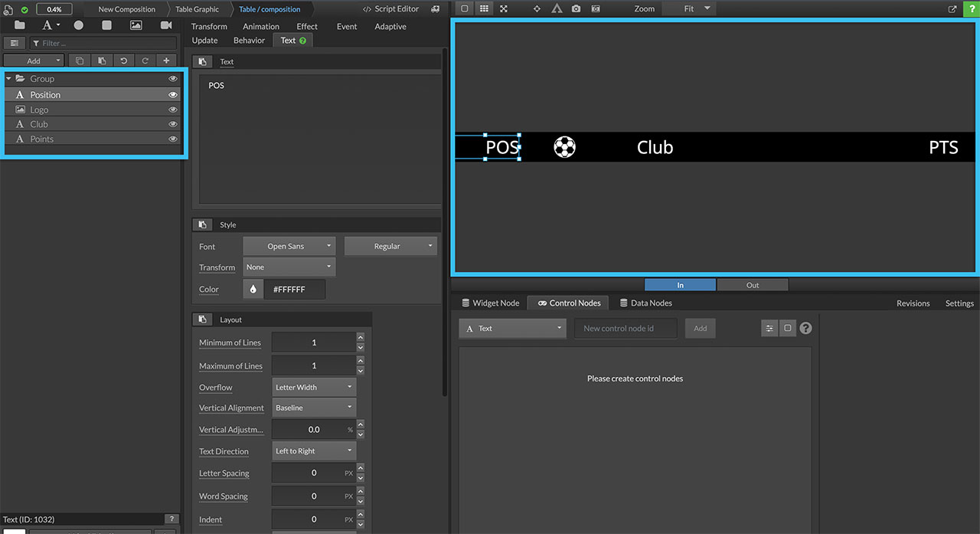Open the Add node dropdown

[34, 61]
